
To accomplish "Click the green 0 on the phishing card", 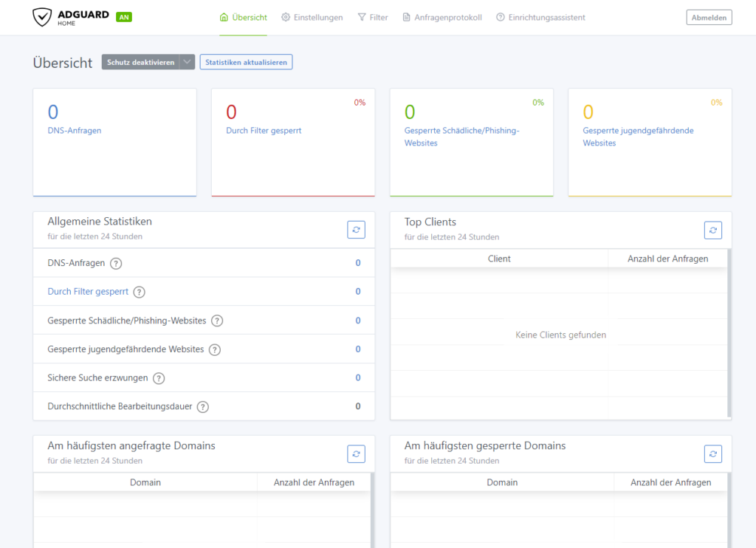I will (x=410, y=112).
